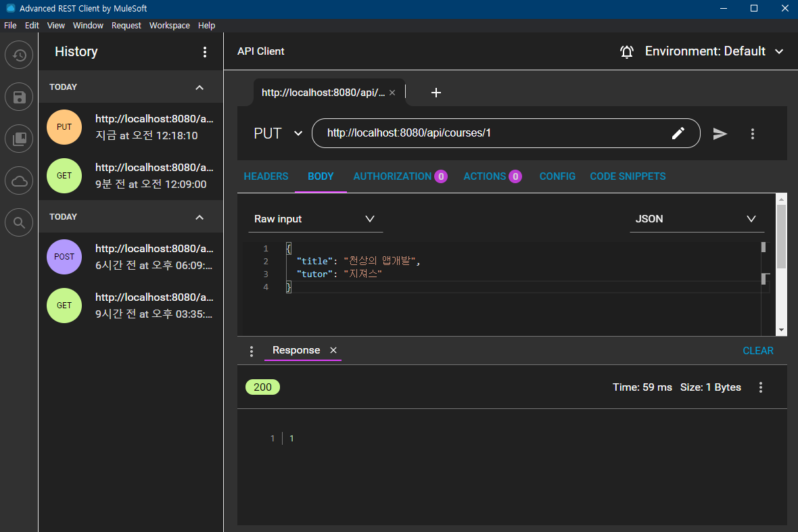Open the File menu
This screenshot has height=532, width=798.
pos(10,26)
